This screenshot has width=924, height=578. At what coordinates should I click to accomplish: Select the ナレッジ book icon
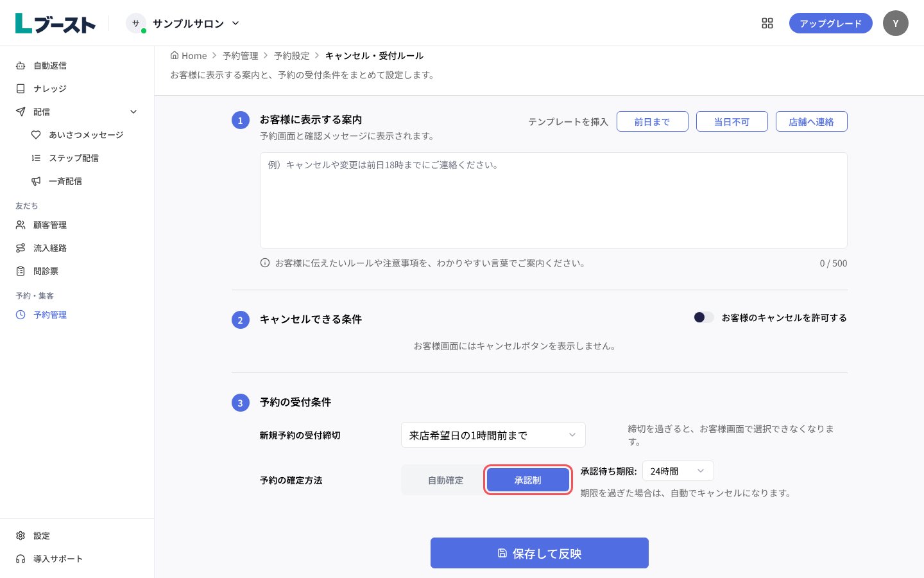click(x=21, y=89)
